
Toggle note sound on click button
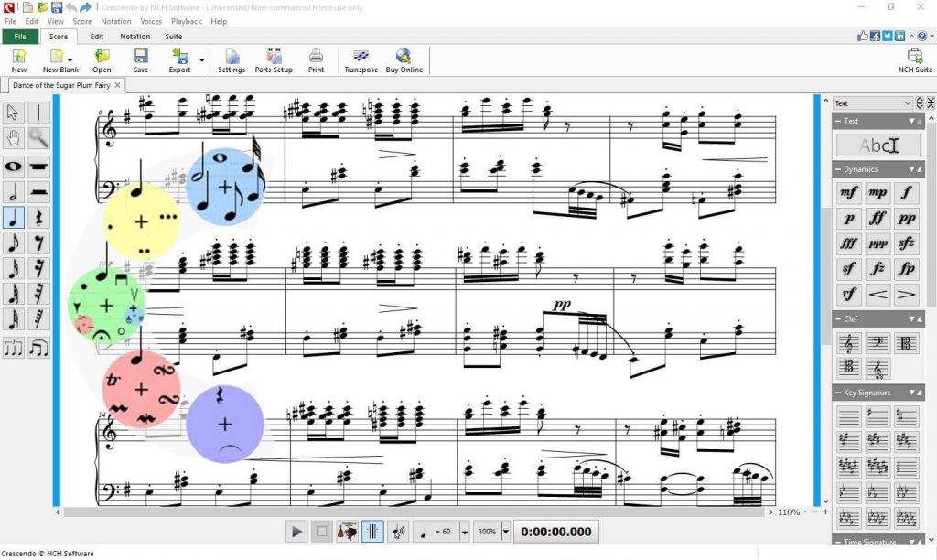click(x=398, y=531)
